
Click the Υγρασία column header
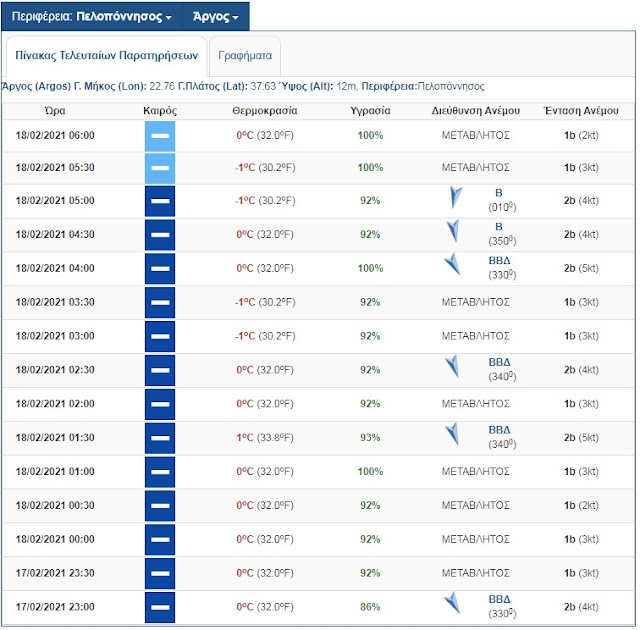pyautogui.click(x=370, y=111)
